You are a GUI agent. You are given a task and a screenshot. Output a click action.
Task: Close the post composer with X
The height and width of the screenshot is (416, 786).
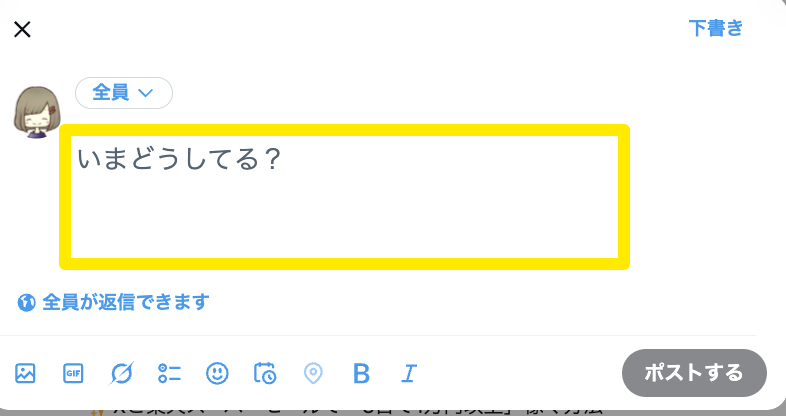[22, 29]
